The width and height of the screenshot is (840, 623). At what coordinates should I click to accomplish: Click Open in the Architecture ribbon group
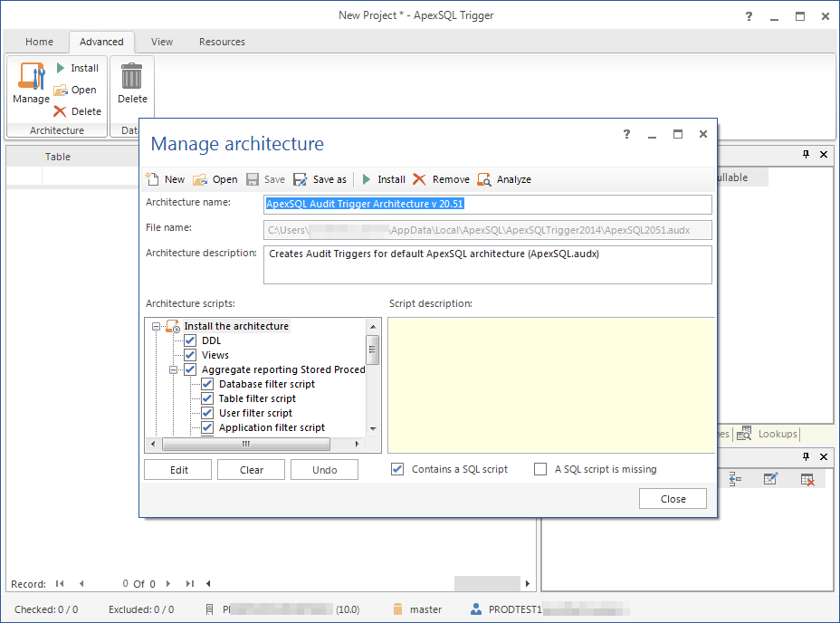[x=75, y=90]
